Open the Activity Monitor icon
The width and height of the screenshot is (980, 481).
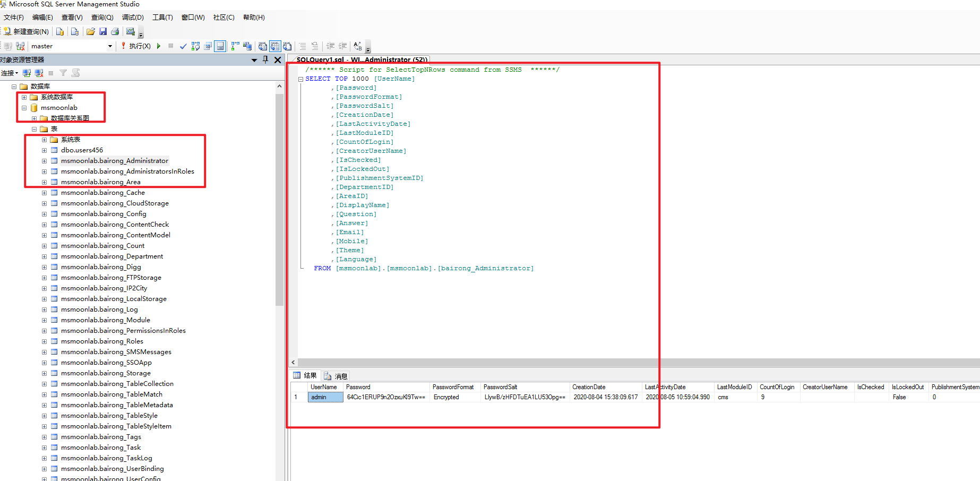131,32
